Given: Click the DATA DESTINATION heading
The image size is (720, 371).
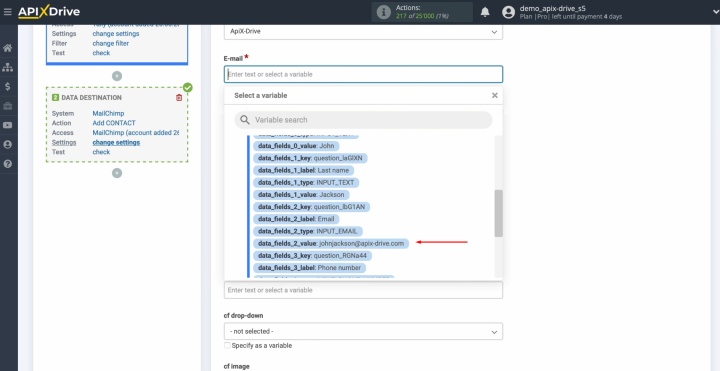Looking at the screenshot, I should pos(91,97).
